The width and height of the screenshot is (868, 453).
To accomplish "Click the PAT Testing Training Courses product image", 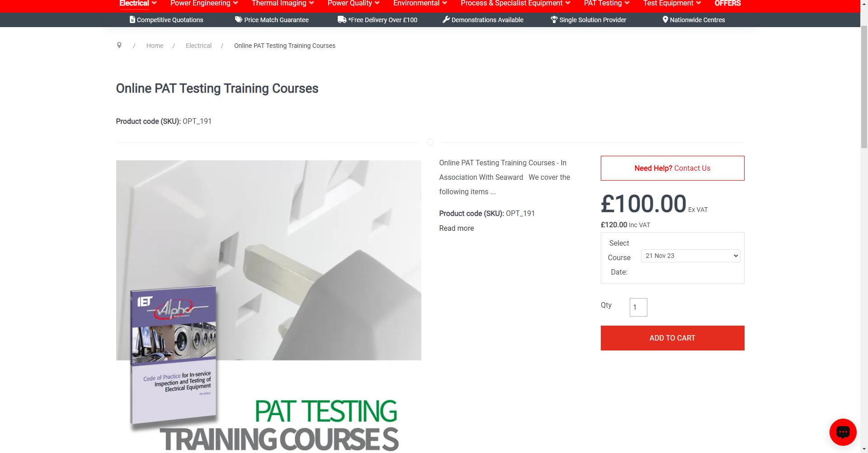I will pos(269,306).
